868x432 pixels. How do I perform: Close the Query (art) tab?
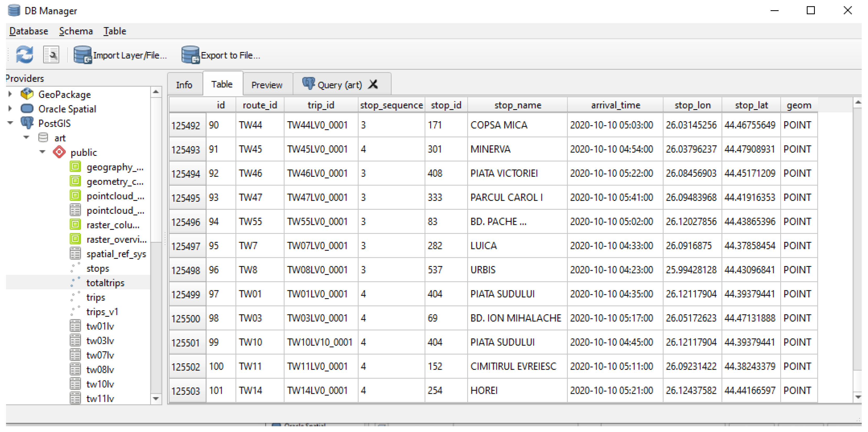click(373, 84)
